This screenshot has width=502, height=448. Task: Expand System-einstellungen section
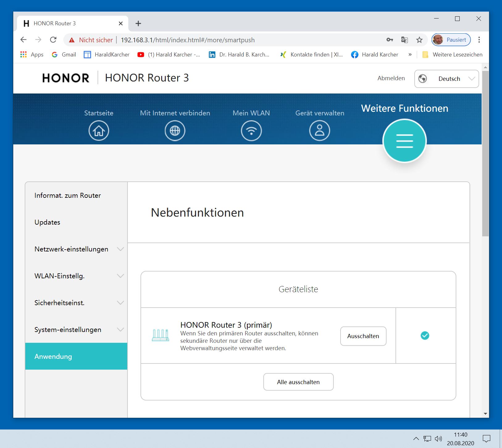[120, 330]
